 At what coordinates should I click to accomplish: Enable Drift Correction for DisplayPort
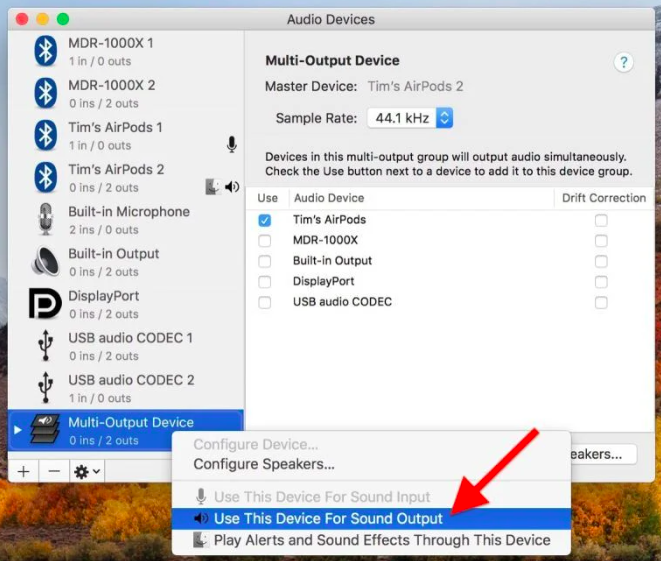click(601, 282)
